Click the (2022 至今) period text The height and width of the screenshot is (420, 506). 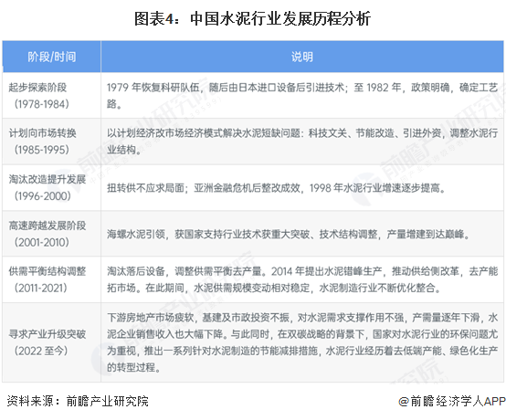pyautogui.click(x=41, y=351)
